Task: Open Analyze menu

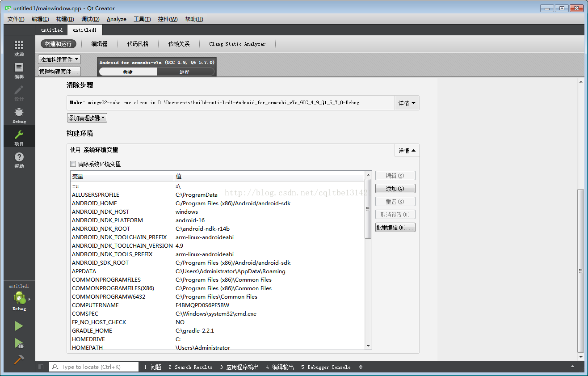Action: [117, 19]
